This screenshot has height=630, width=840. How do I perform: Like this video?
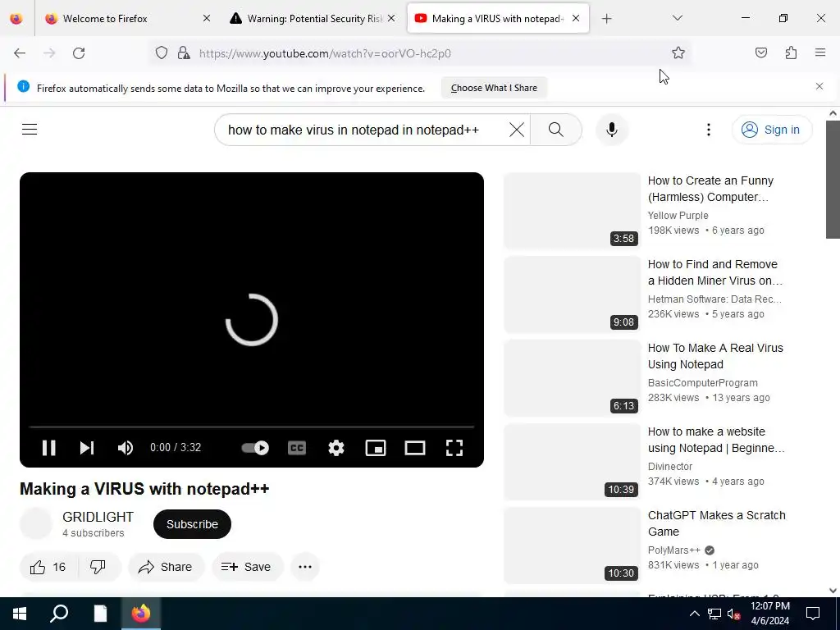click(x=48, y=567)
